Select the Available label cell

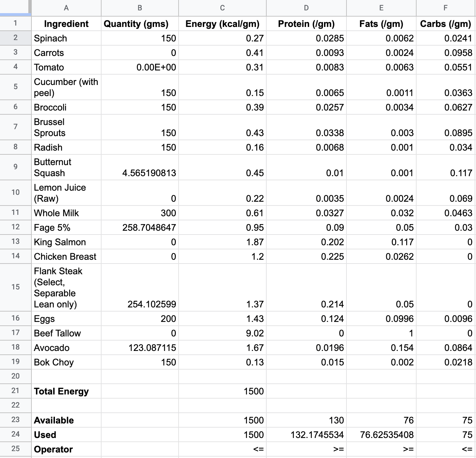click(x=66, y=420)
